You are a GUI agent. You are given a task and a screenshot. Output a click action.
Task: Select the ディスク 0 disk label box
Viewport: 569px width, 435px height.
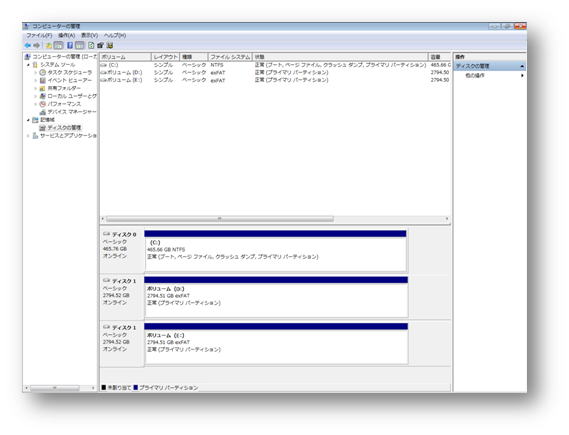[x=122, y=251]
